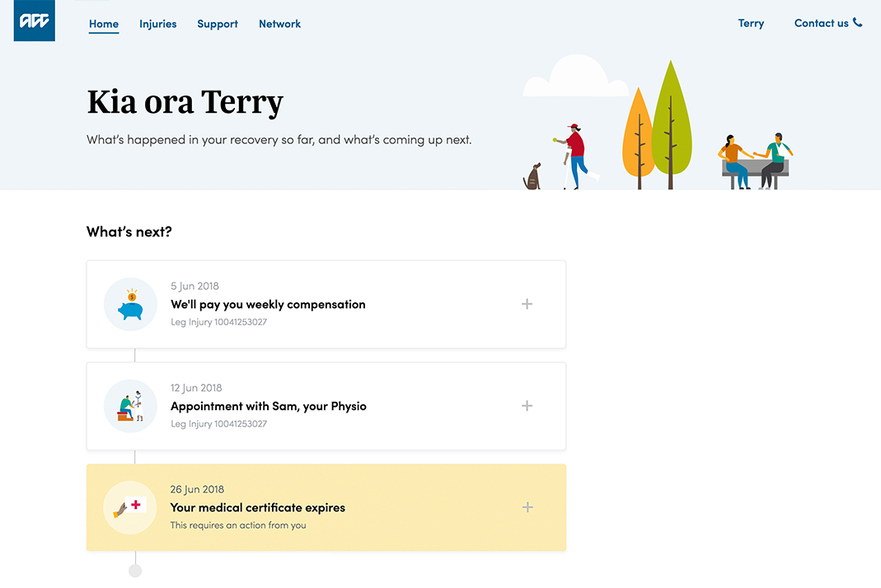The image size is (881, 588).
Task: Click the phone icon beside Contact us
Action: tap(858, 23)
